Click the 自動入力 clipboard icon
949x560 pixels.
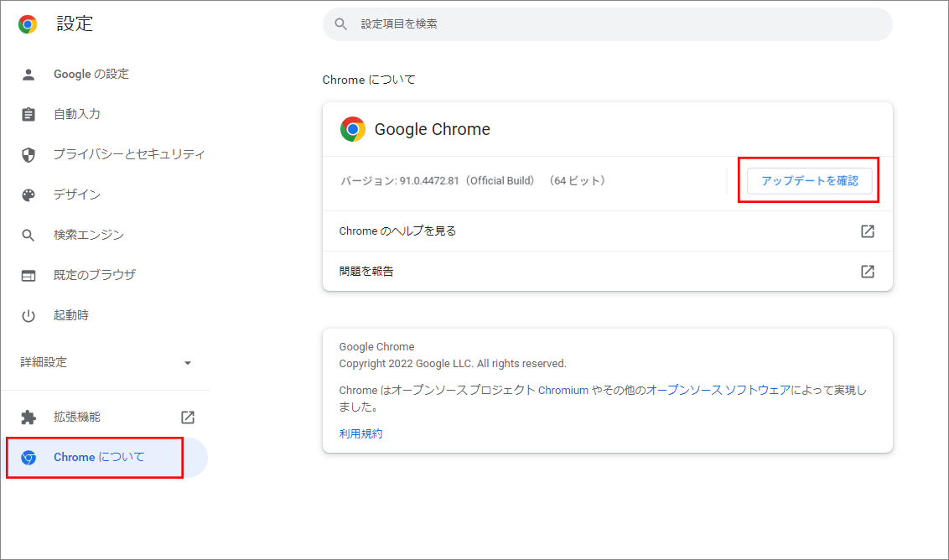click(29, 115)
